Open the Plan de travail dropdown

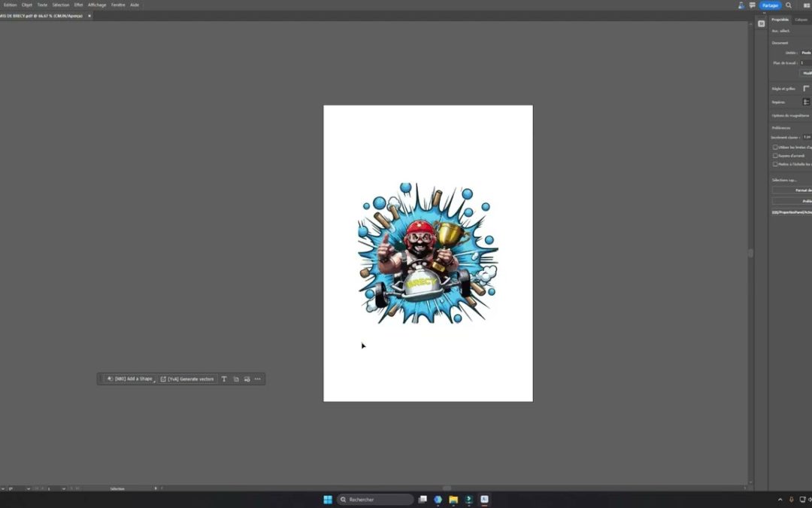(806, 62)
